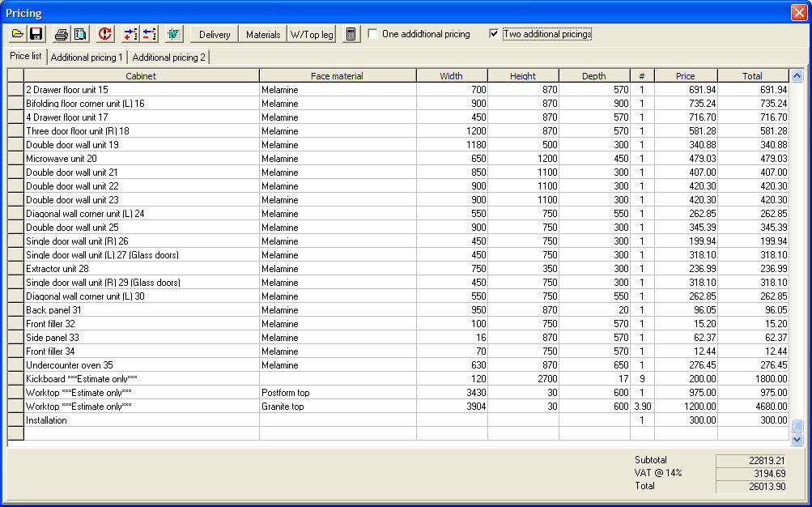The image size is (812, 507).
Task: Click the scrollbar down arrow
Action: [x=797, y=439]
